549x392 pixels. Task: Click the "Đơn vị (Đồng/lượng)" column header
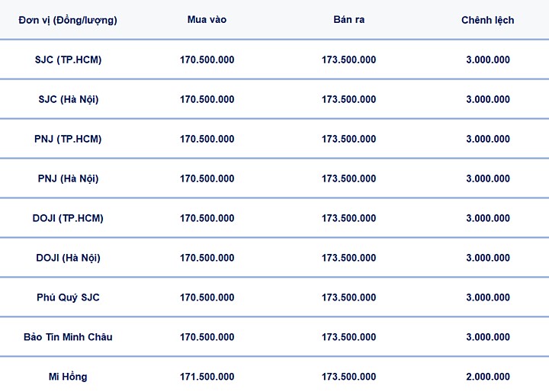(x=68, y=20)
